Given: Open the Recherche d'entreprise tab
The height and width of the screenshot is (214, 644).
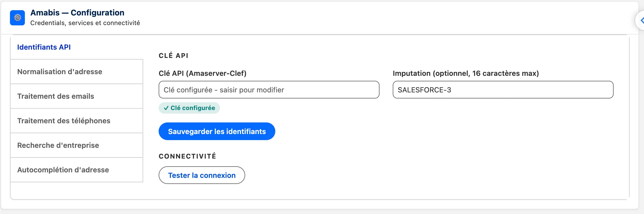Looking at the screenshot, I should pyautogui.click(x=77, y=145).
